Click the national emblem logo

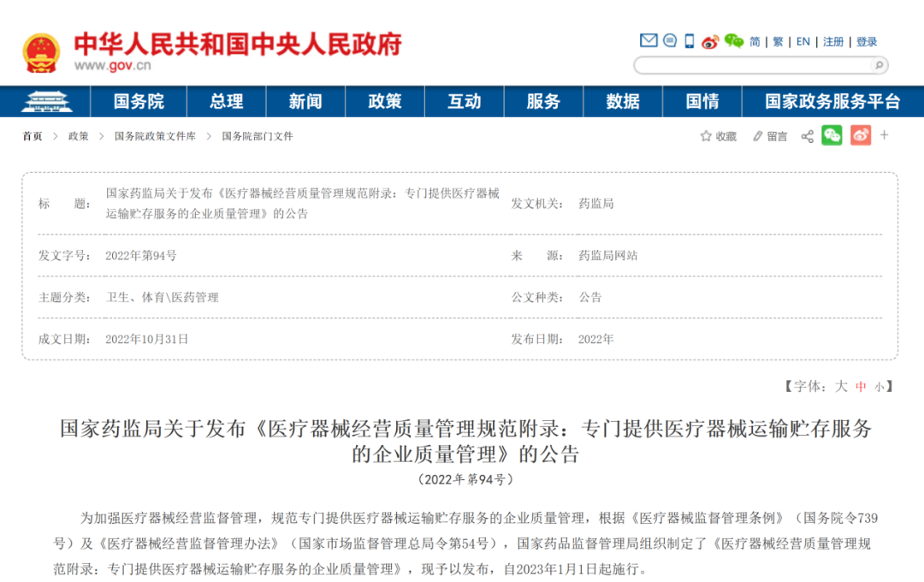coord(41,52)
